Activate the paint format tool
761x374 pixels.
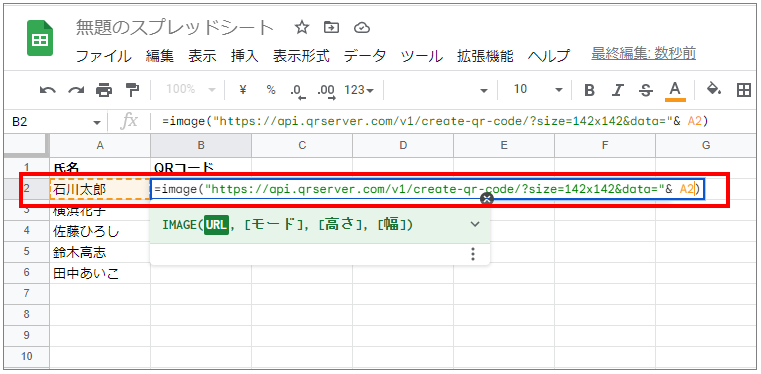pyautogui.click(x=132, y=90)
